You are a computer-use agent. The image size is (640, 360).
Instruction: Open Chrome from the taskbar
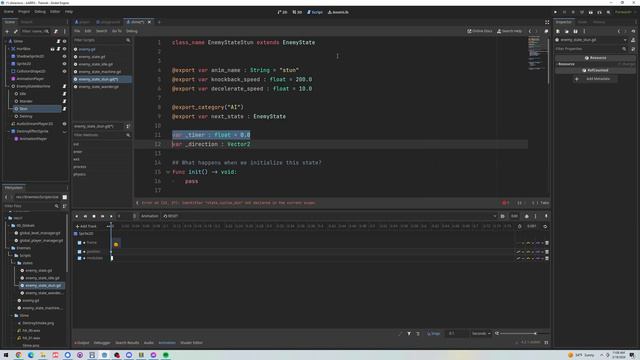18,355
